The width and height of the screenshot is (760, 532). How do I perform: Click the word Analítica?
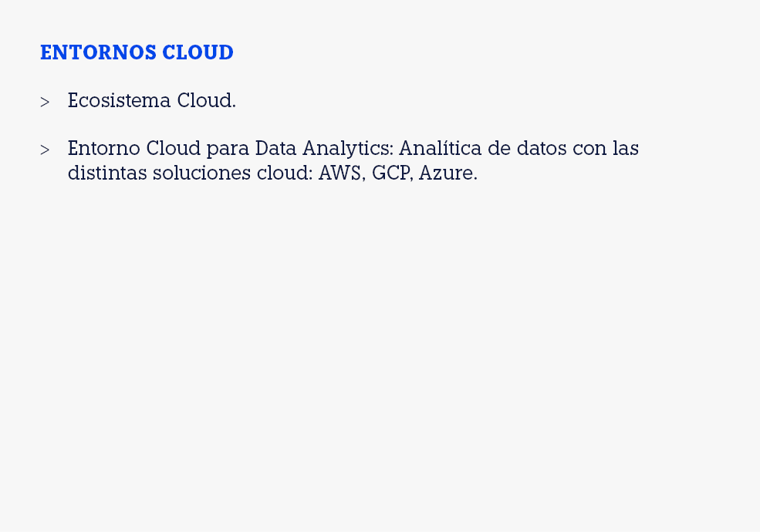(x=440, y=148)
